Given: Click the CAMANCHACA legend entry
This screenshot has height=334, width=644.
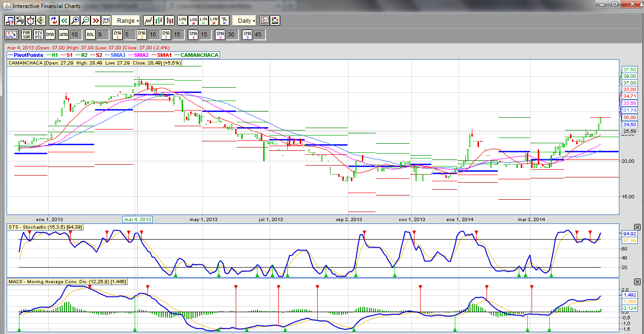Looking at the screenshot, I should [199, 55].
